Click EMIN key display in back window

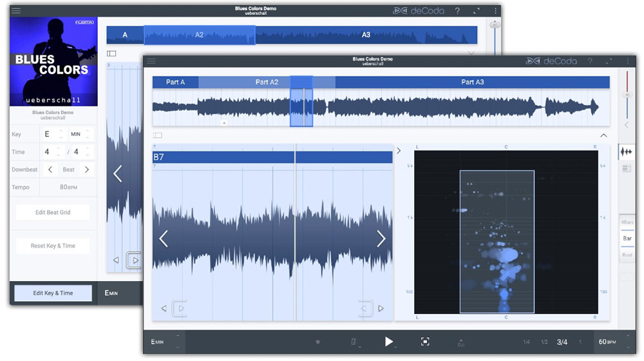point(111,293)
